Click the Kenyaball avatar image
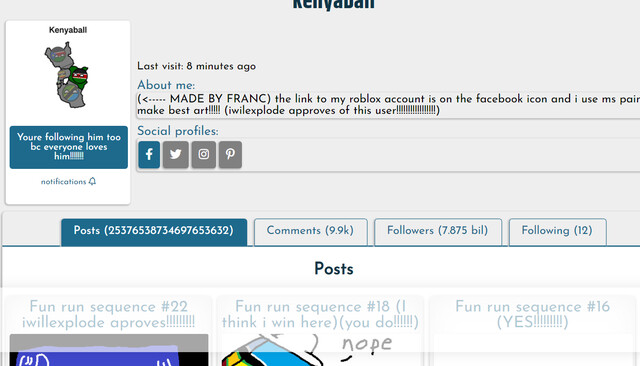 (67, 75)
